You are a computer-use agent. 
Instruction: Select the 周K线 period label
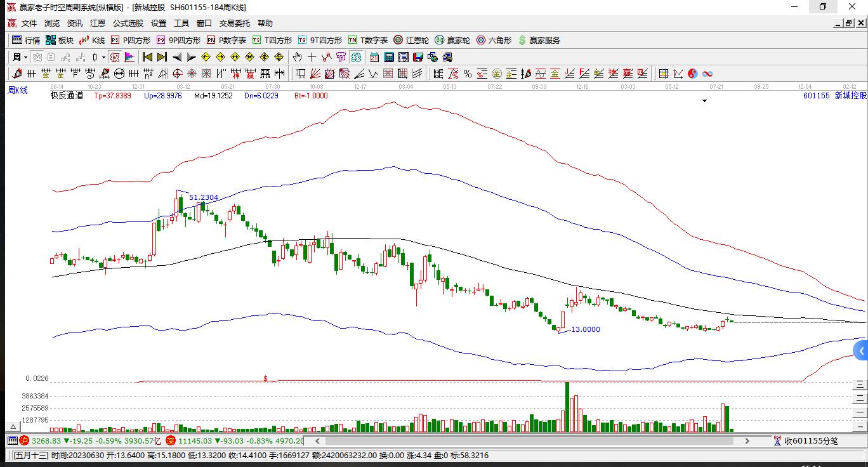tap(18, 91)
